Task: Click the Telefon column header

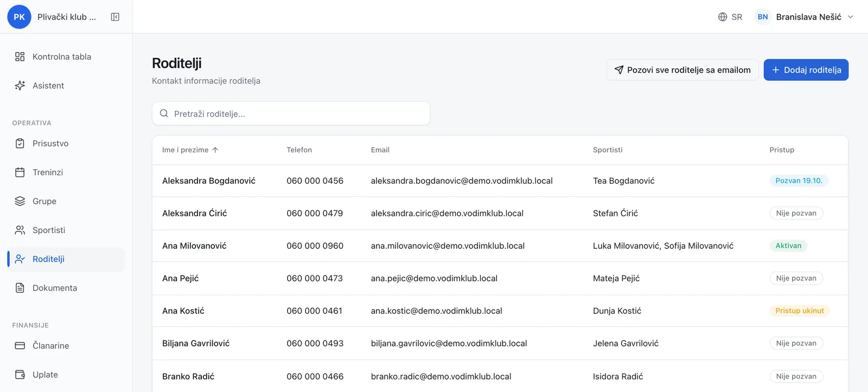Action: (x=299, y=150)
